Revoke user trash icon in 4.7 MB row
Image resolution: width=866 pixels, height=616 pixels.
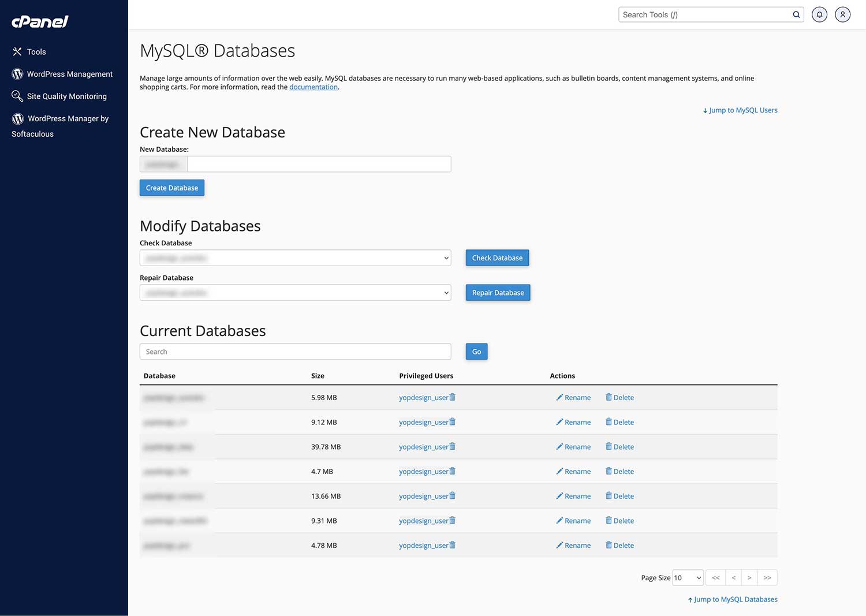(453, 471)
